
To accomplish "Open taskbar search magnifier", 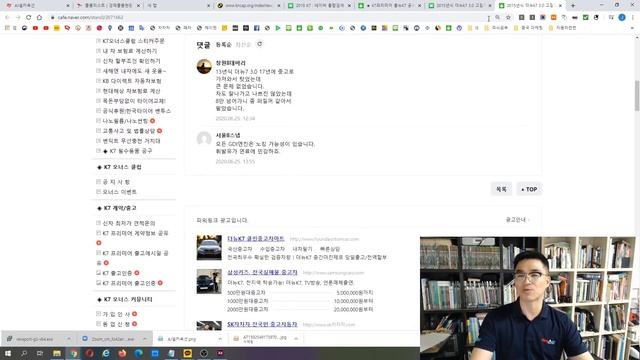I will [24, 353].
